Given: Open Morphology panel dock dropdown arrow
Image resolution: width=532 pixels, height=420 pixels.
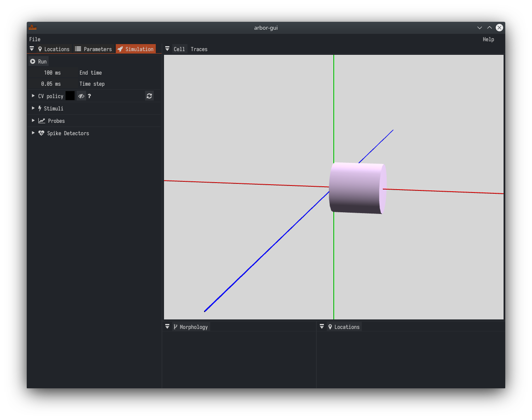Looking at the screenshot, I should 167,326.
